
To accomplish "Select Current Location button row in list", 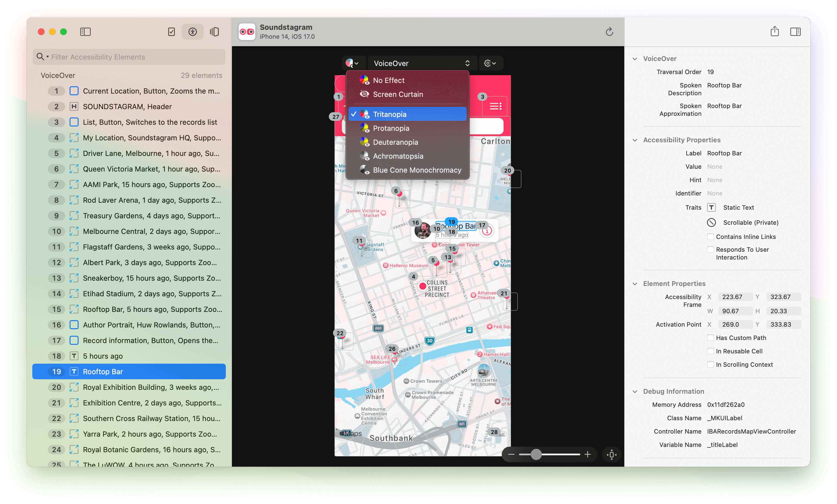I will 129,91.
